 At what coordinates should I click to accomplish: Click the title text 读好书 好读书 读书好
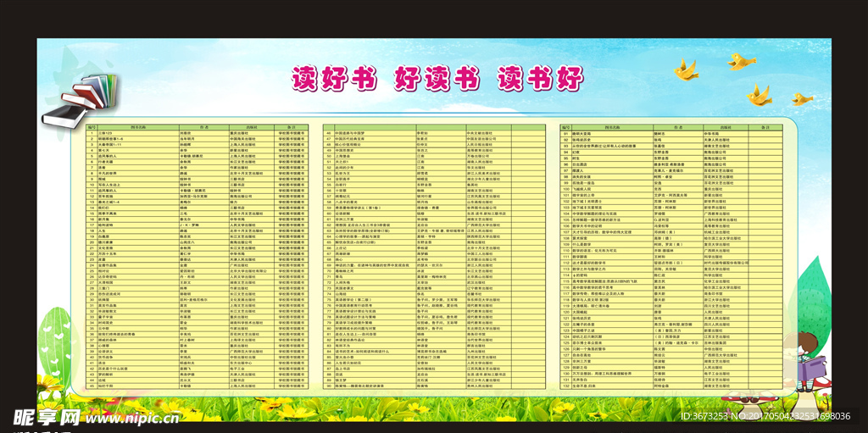437,79
